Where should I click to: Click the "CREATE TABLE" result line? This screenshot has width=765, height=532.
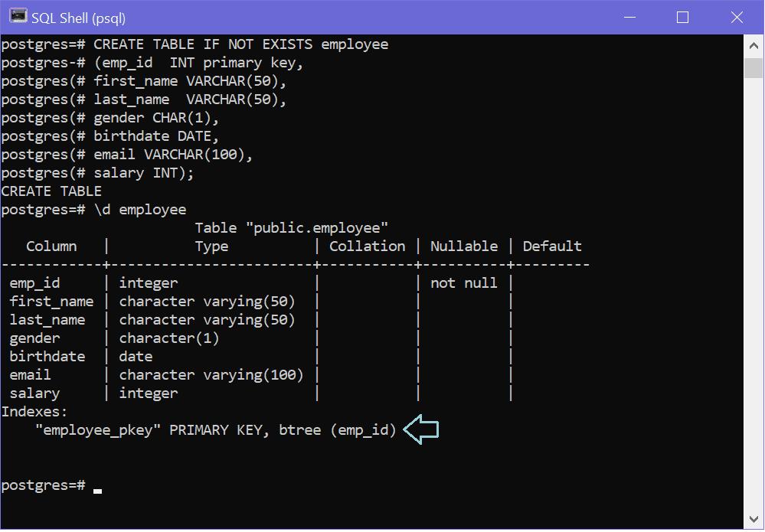(x=51, y=191)
